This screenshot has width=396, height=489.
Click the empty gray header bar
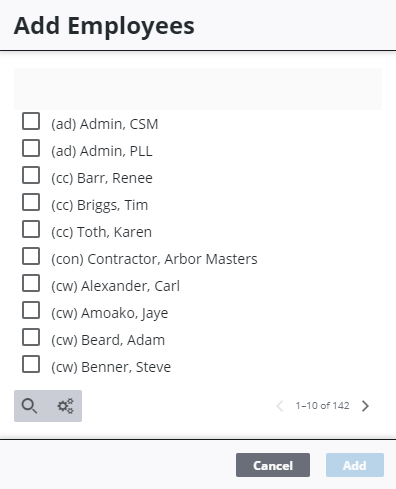198,89
